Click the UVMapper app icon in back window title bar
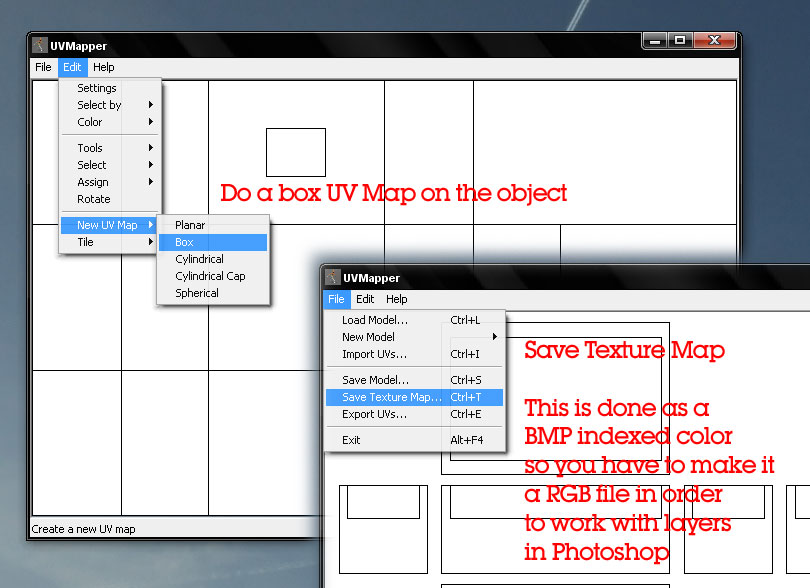Screen dimensions: 810x588 pos(40,45)
